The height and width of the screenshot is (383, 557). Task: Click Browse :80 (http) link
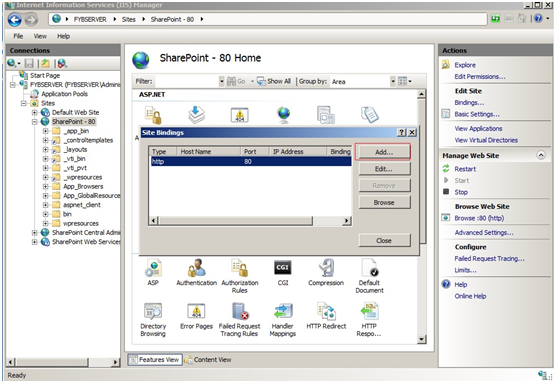pos(479,218)
